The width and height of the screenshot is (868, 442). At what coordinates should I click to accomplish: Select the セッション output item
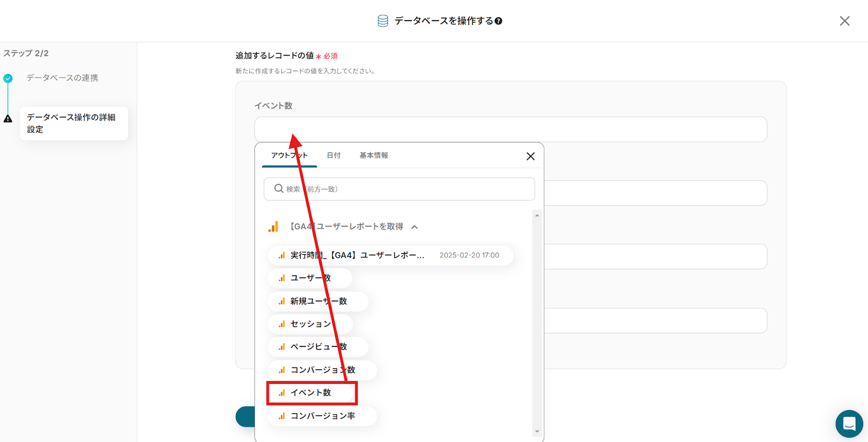310,324
